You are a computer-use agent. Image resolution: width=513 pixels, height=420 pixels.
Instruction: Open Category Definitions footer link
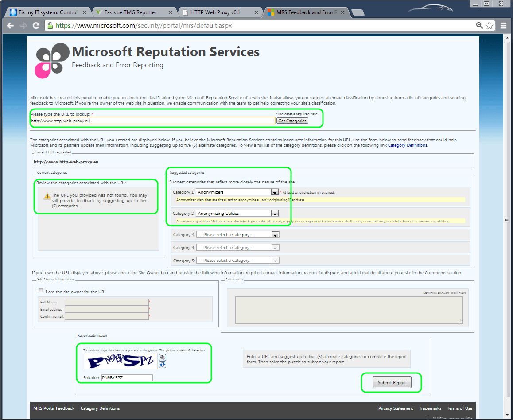click(100, 408)
